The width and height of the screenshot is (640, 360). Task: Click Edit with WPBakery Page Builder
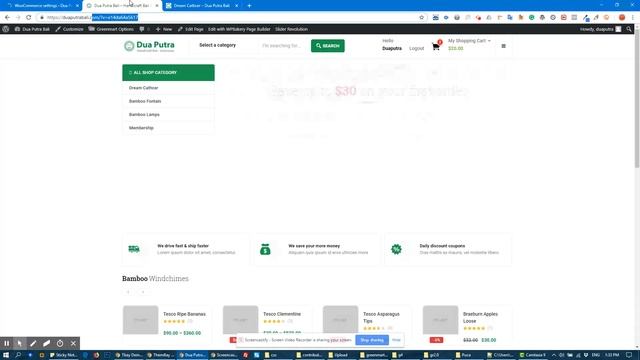[x=239, y=29]
